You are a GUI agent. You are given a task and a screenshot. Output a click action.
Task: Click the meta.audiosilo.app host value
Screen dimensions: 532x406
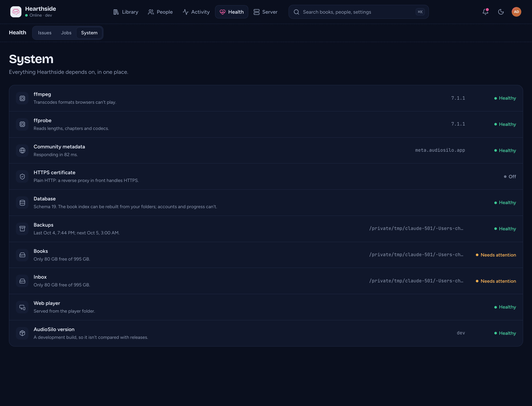(x=440, y=150)
